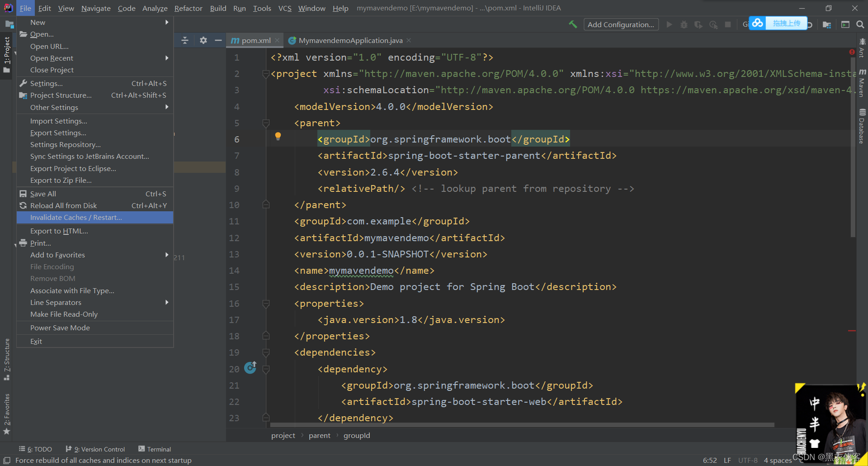Viewport: 868px width, 466px height.
Task: Click the Add Configuration button
Action: [621, 24]
